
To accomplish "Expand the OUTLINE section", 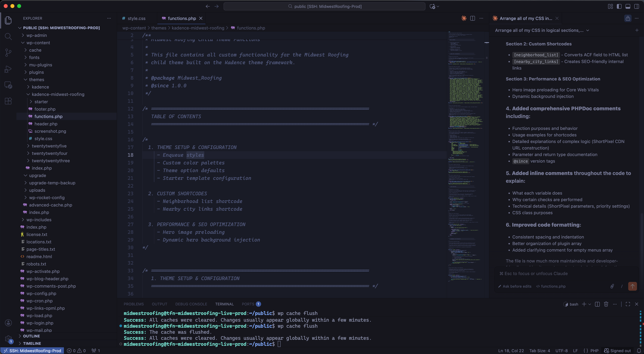I will (32, 336).
